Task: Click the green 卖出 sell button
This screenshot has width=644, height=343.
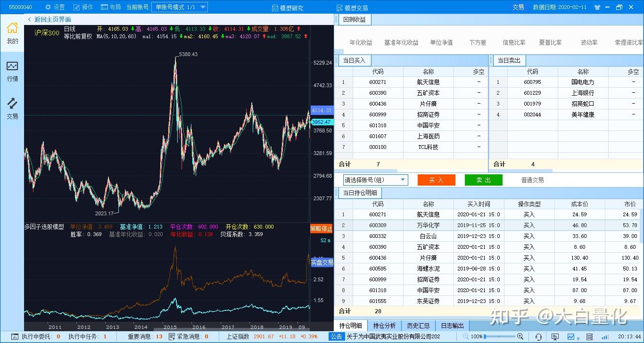Action: click(483, 180)
